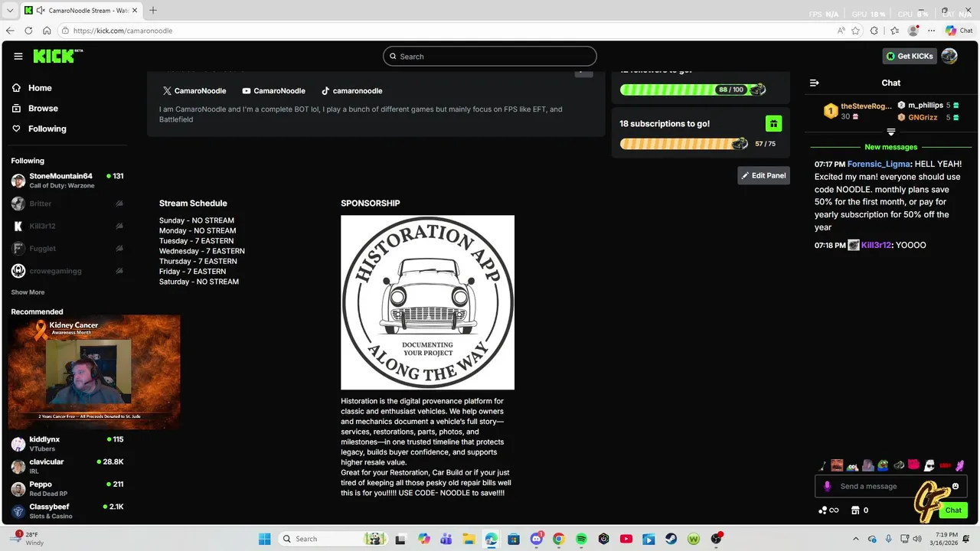Open the emoji picker smiley icon
This screenshot has height=551, width=980.
pos(955,486)
